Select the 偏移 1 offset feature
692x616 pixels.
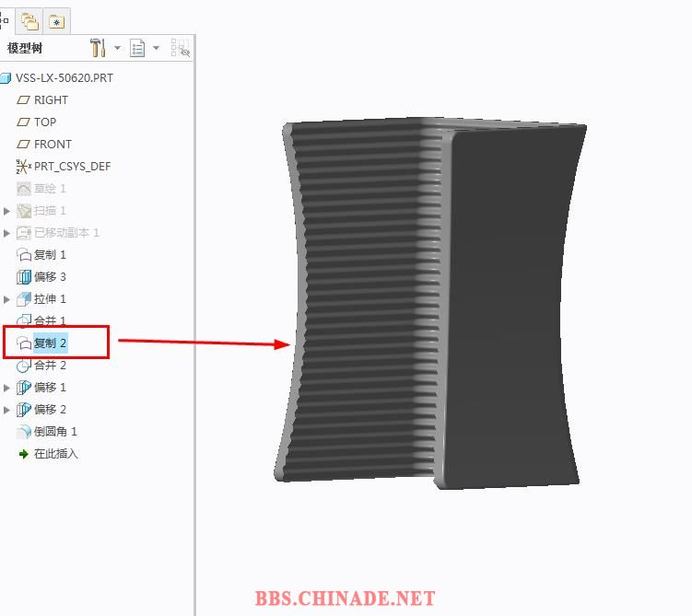point(50,387)
